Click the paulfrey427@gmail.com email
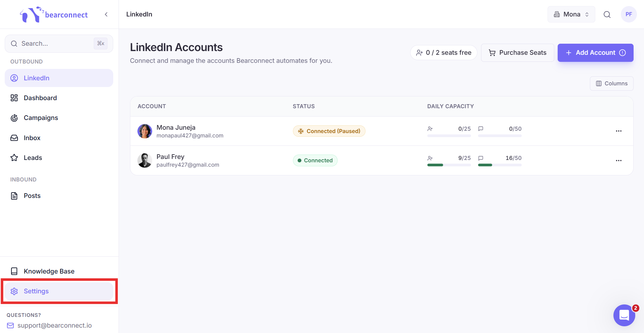This screenshot has width=644, height=333. tap(188, 165)
